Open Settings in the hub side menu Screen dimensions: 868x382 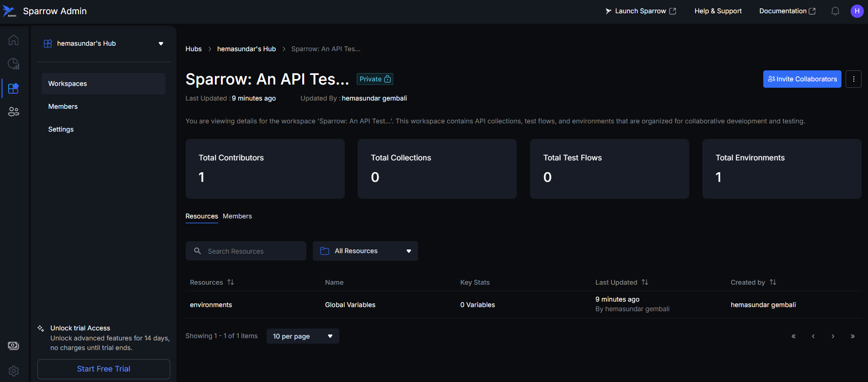(x=61, y=129)
